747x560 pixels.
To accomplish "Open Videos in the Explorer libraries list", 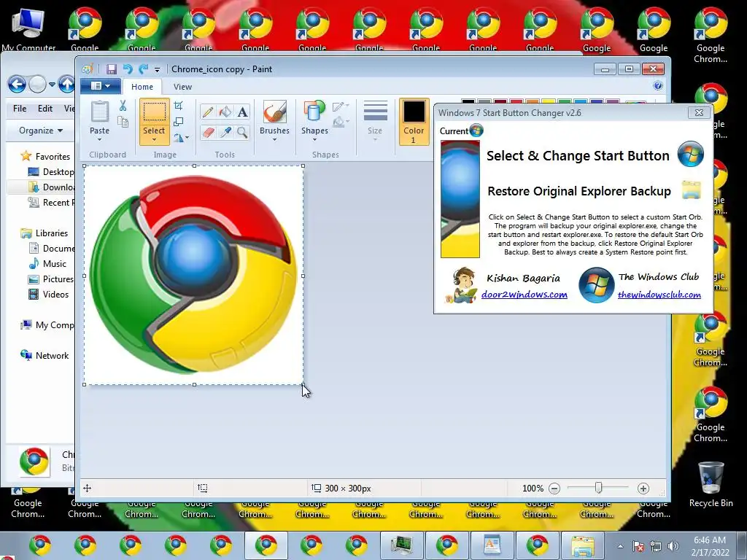I will point(49,295).
